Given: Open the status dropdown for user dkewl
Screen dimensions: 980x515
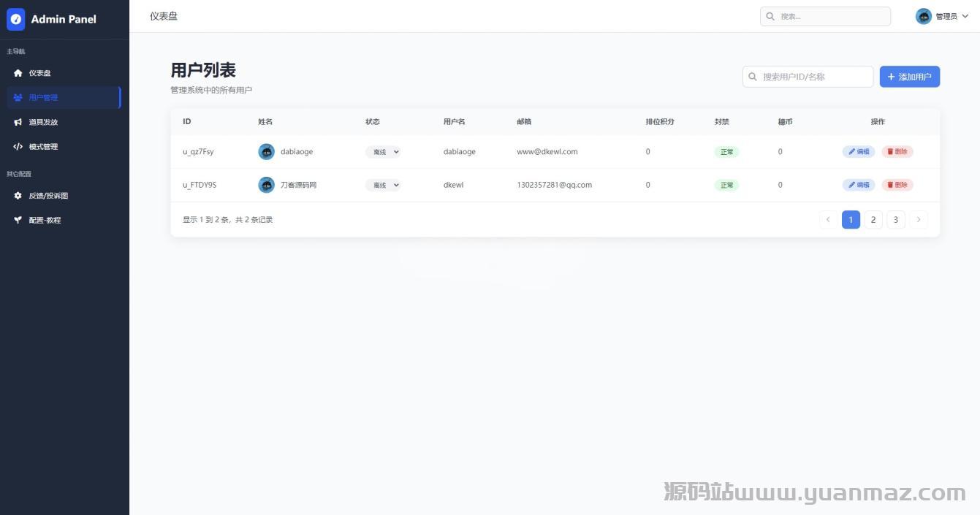Looking at the screenshot, I should 383,185.
